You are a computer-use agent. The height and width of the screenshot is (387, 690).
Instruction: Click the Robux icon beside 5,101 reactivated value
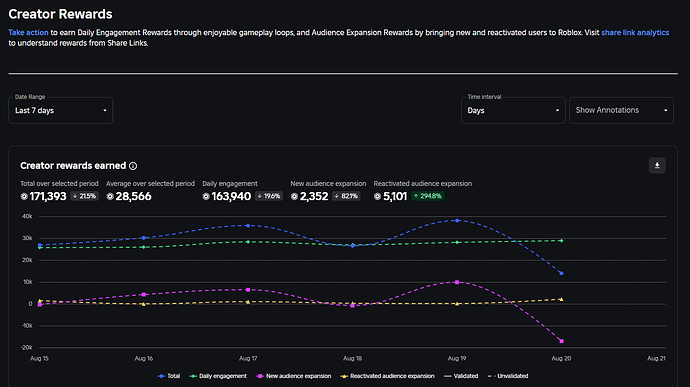tap(377, 196)
